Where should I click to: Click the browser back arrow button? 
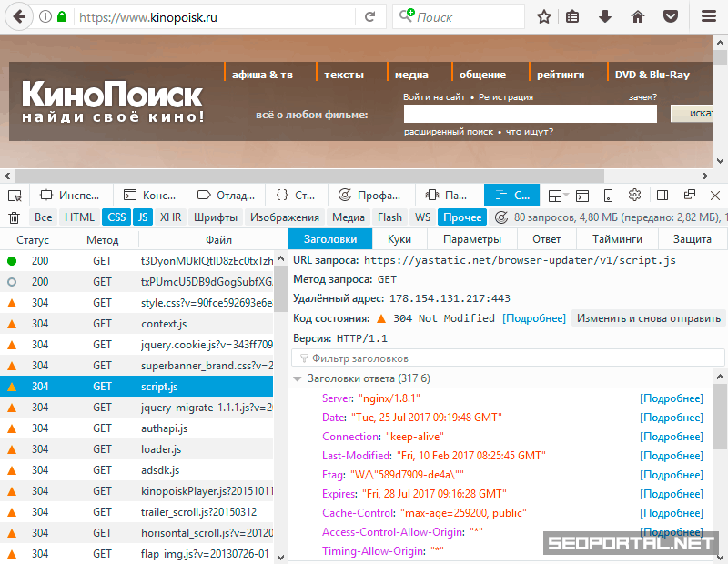click(18, 16)
